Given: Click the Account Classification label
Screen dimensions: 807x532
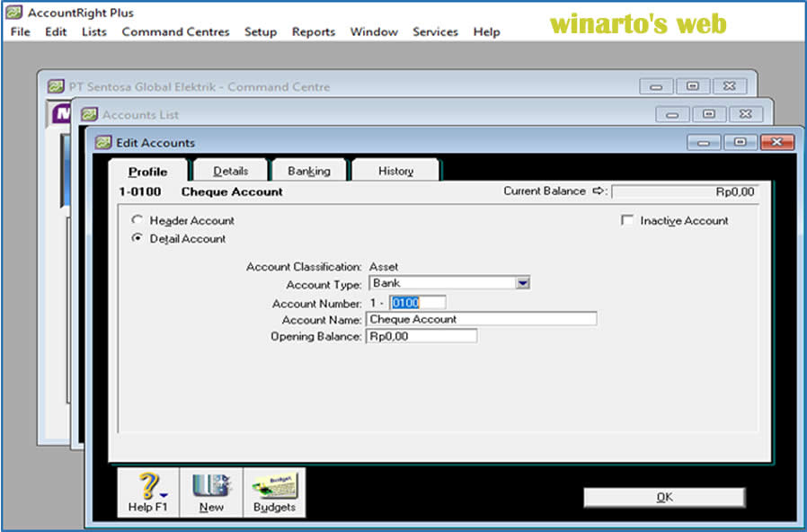Looking at the screenshot, I should [304, 267].
